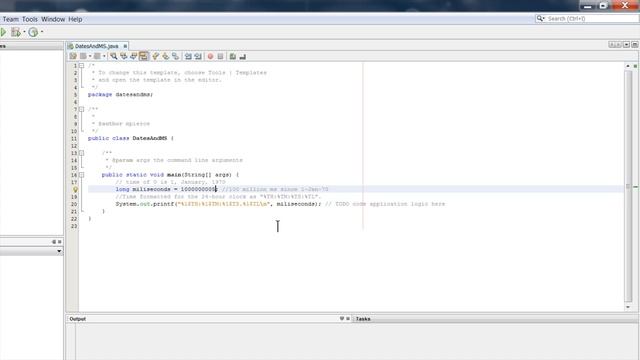The height and width of the screenshot is (360, 640).
Task: Collapse the Javadoc fold at line 13
Action: pos(82,153)
